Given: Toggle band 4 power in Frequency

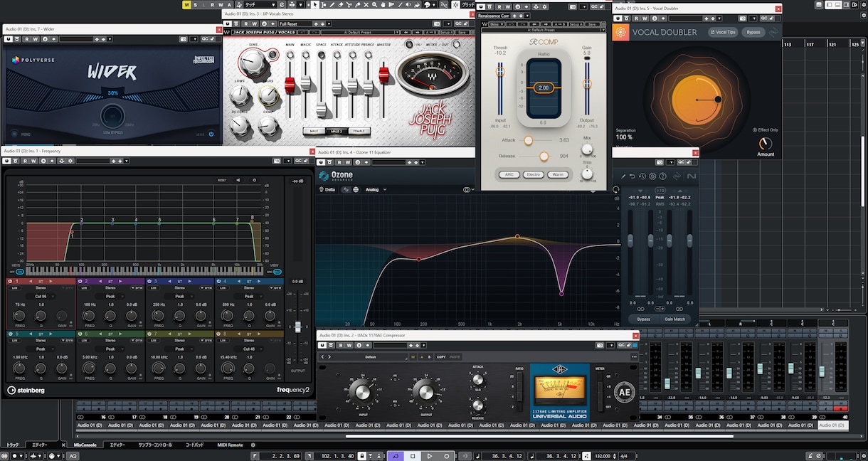Looking at the screenshot, I should (x=219, y=282).
